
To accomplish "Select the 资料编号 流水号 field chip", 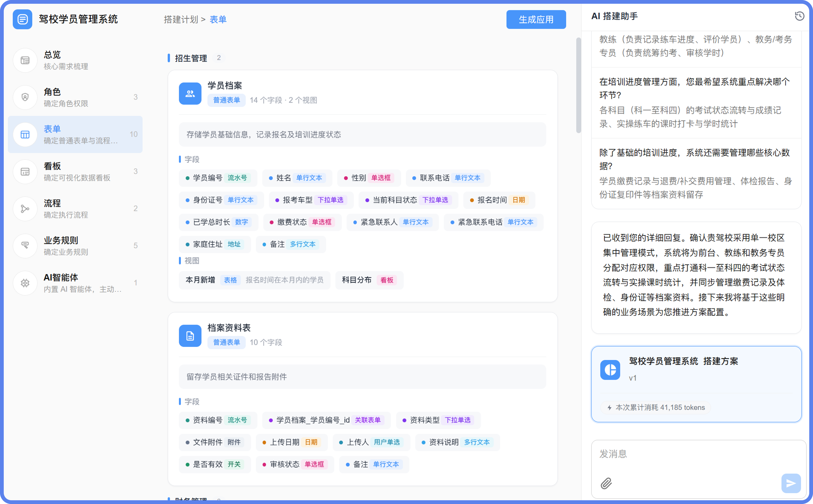I will [x=218, y=420].
